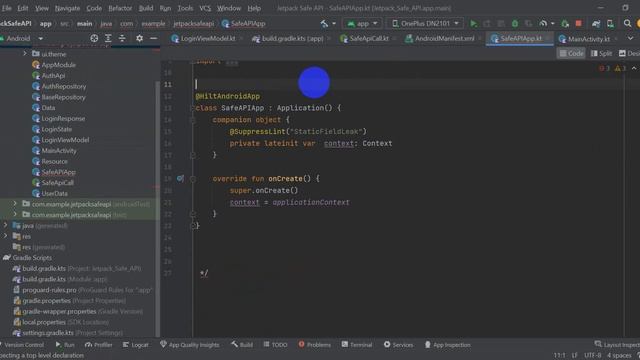Click the build hammer icon in toolbar
640x360 pixels.
tap(324, 24)
